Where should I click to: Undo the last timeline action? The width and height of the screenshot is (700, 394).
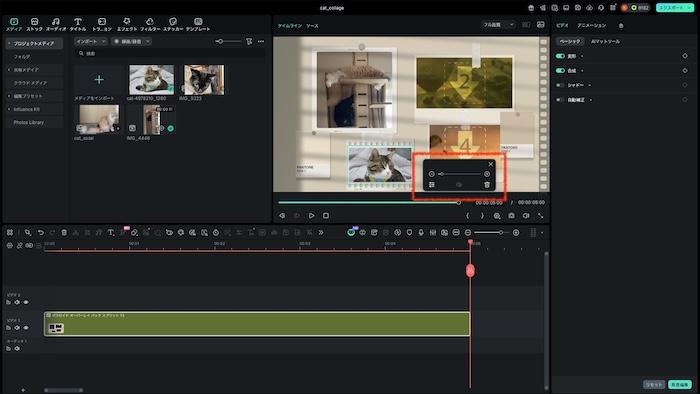click(41, 232)
